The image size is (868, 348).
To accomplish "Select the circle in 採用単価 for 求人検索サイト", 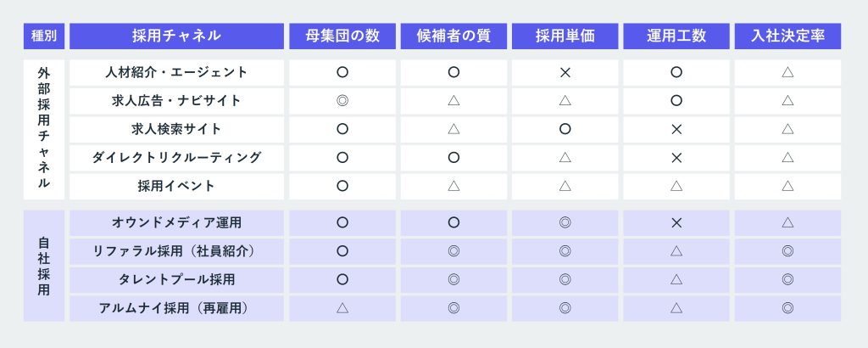I will tap(565, 129).
